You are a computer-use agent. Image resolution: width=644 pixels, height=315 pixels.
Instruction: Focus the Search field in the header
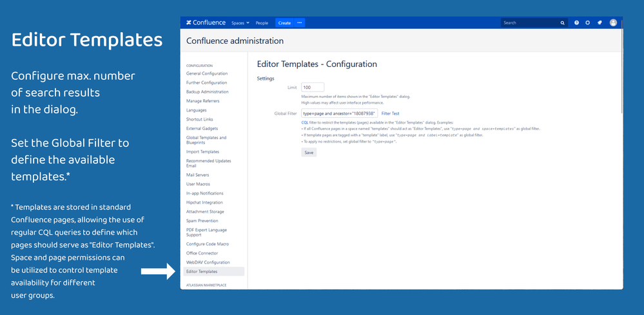coord(534,23)
